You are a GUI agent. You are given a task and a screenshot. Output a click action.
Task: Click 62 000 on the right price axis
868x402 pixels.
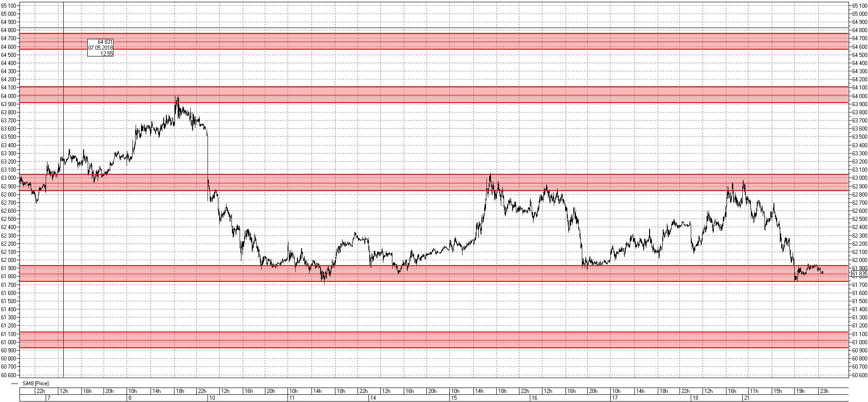point(859,260)
